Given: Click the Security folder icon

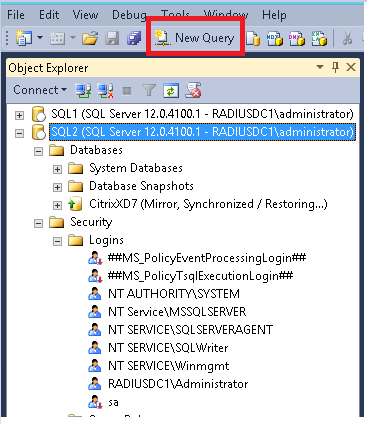Looking at the screenshot, I should click(x=56, y=222).
